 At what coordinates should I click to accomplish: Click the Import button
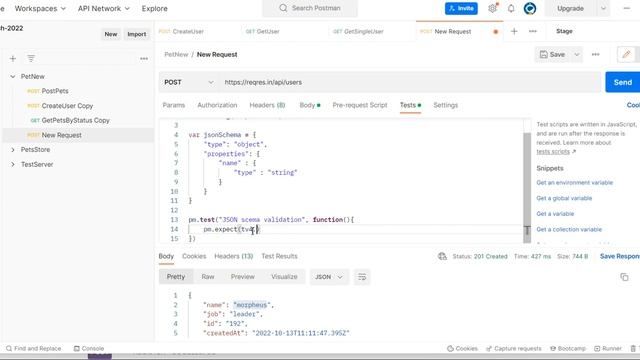pos(136,34)
